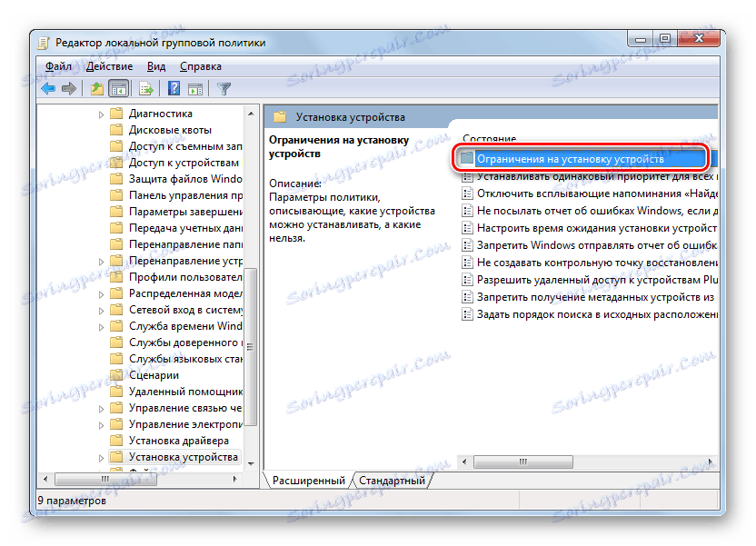Viewport: 756px width, 546px height.
Task: Click policy icon beside Настроить время ожидания
Action: pyautogui.click(x=467, y=228)
